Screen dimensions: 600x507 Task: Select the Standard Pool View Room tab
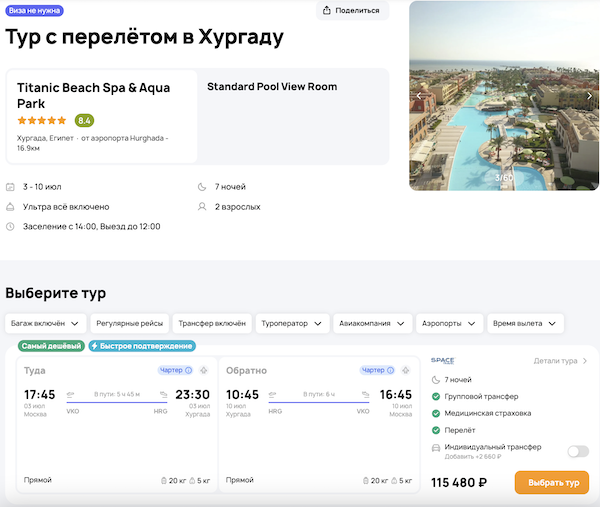coord(293,116)
